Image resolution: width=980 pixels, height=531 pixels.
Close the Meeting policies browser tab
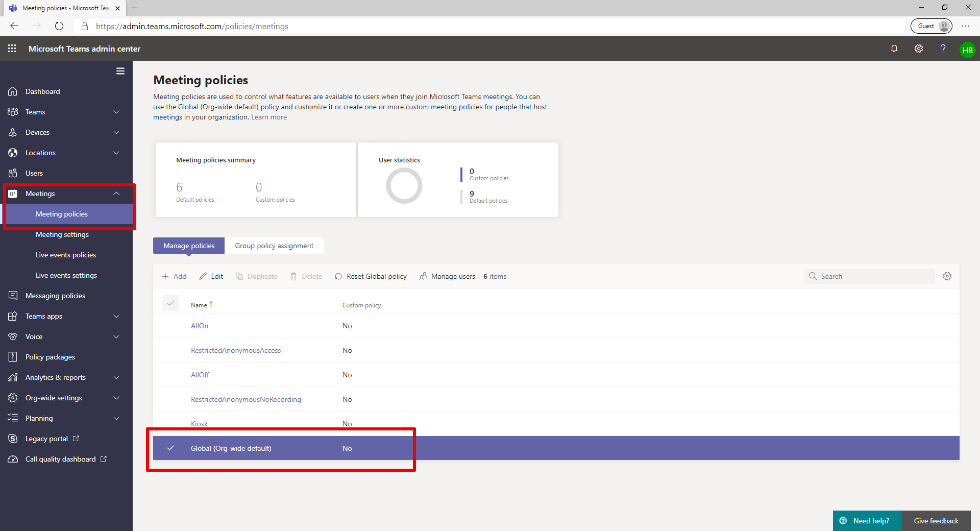click(117, 8)
